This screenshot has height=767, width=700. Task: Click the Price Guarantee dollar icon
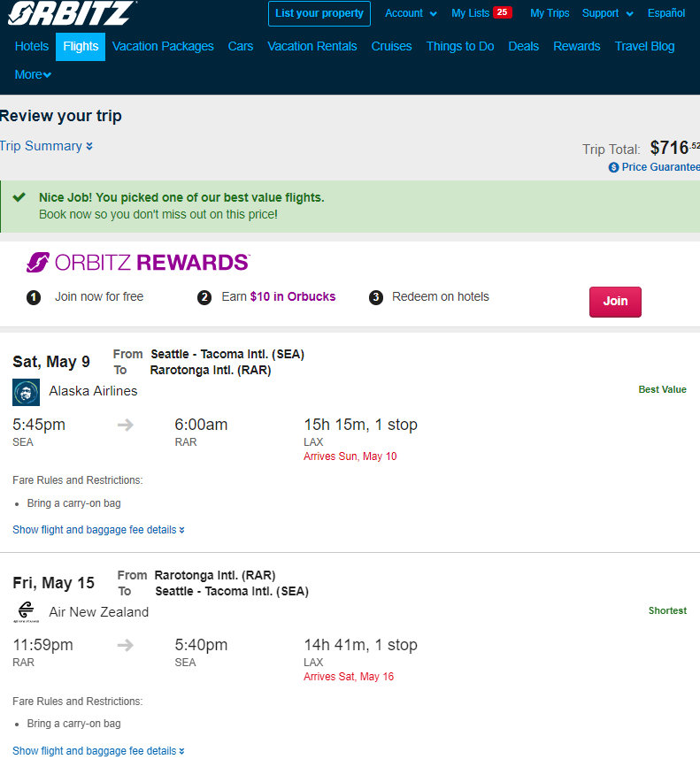click(x=613, y=167)
